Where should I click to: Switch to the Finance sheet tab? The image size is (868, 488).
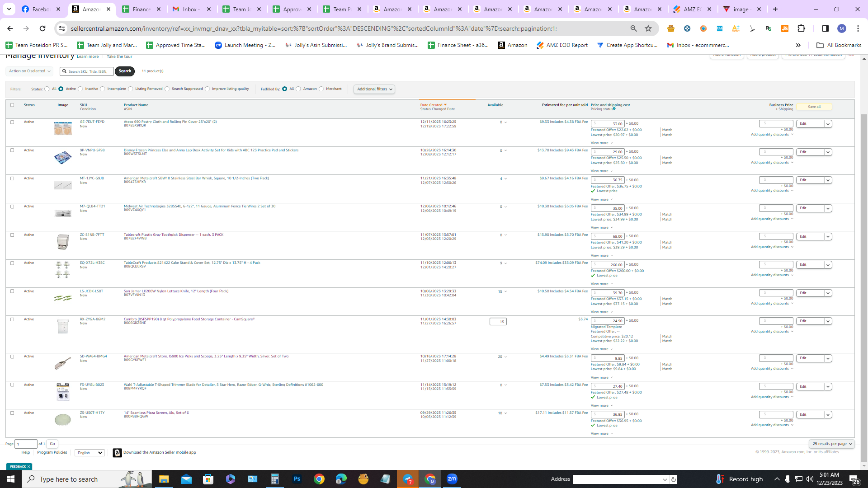point(142,9)
